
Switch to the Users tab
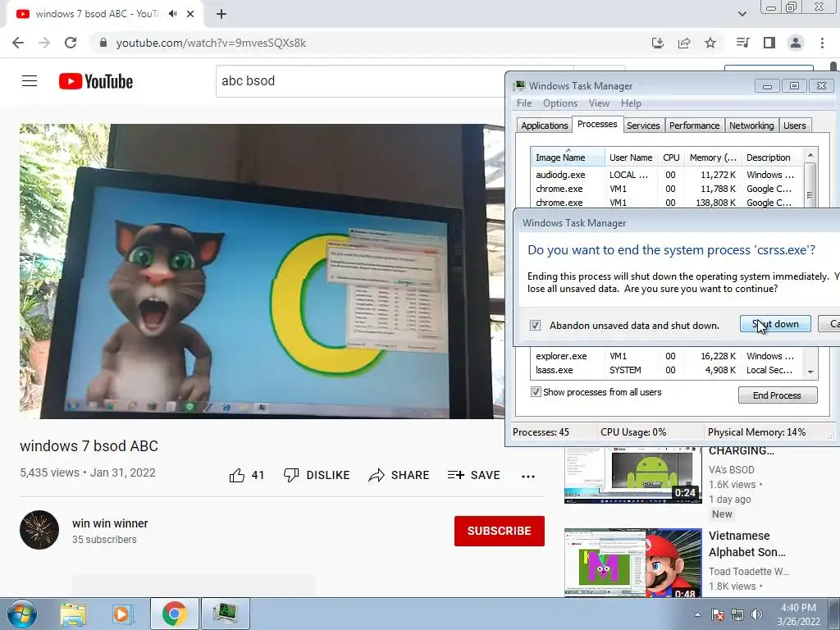click(x=794, y=126)
